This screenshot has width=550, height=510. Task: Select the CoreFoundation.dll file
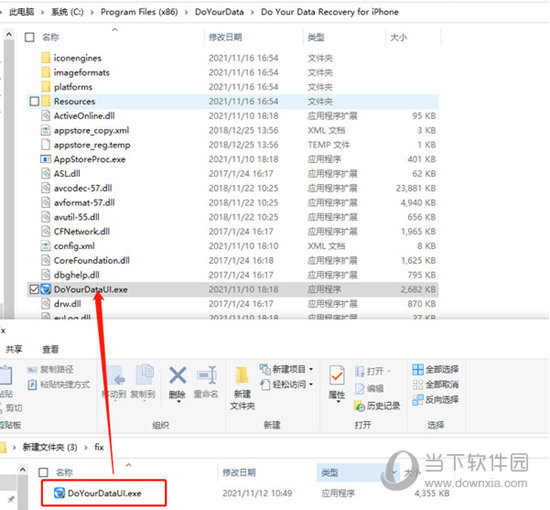[233, 260]
